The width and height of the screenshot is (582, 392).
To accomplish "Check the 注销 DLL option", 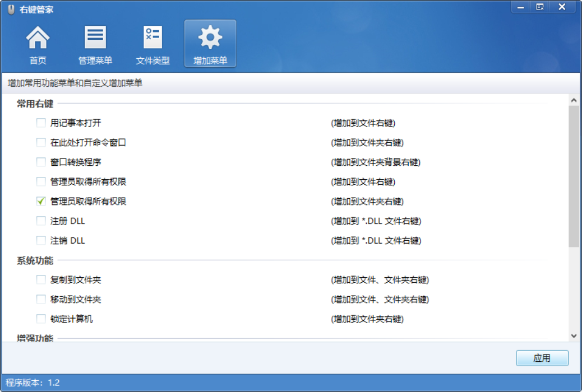I will 39,240.
